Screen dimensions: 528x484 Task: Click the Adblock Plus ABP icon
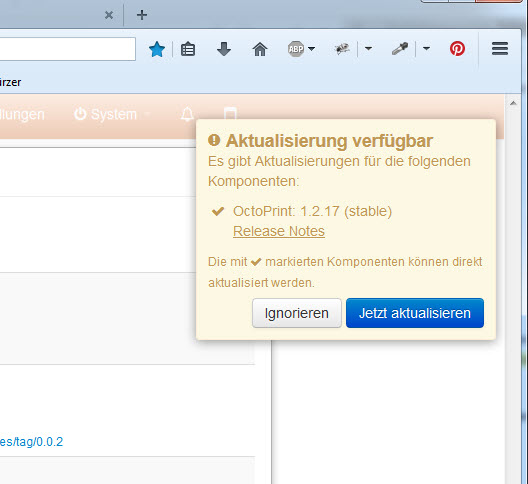pyautogui.click(x=296, y=49)
